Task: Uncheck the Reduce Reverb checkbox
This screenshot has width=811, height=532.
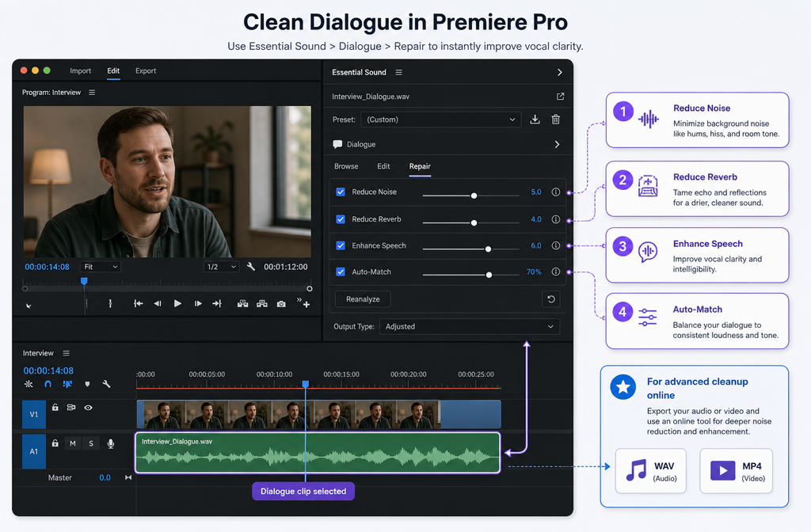Action: click(x=341, y=219)
